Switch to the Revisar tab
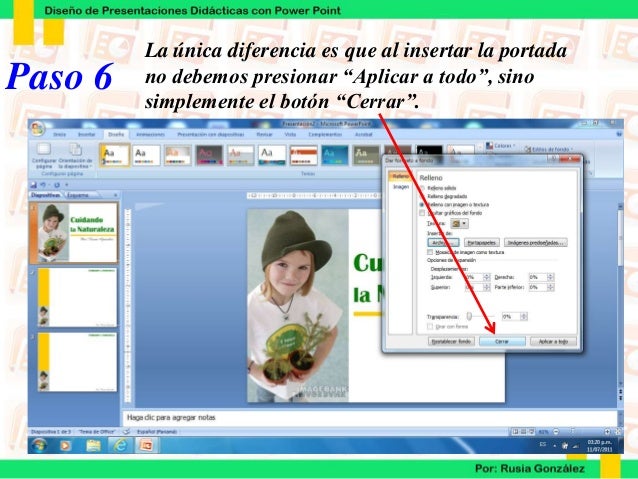This screenshot has width=638, height=479. pos(264,134)
